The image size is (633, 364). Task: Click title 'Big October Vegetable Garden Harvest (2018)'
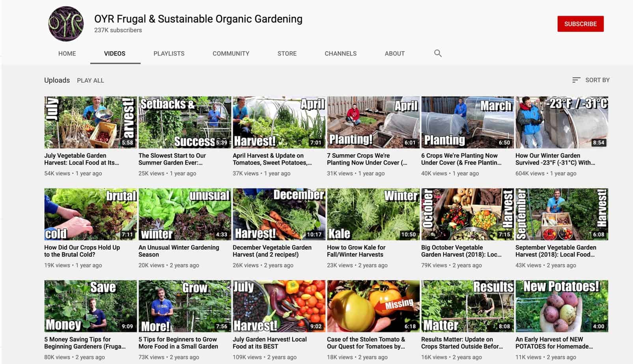[461, 251]
